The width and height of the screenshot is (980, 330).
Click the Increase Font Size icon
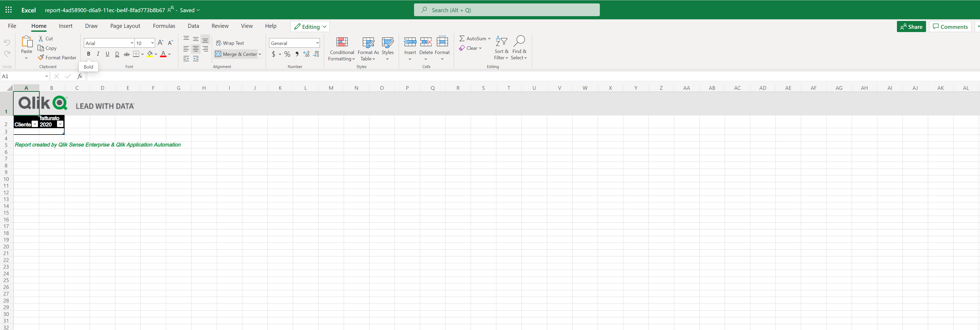pos(161,43)
